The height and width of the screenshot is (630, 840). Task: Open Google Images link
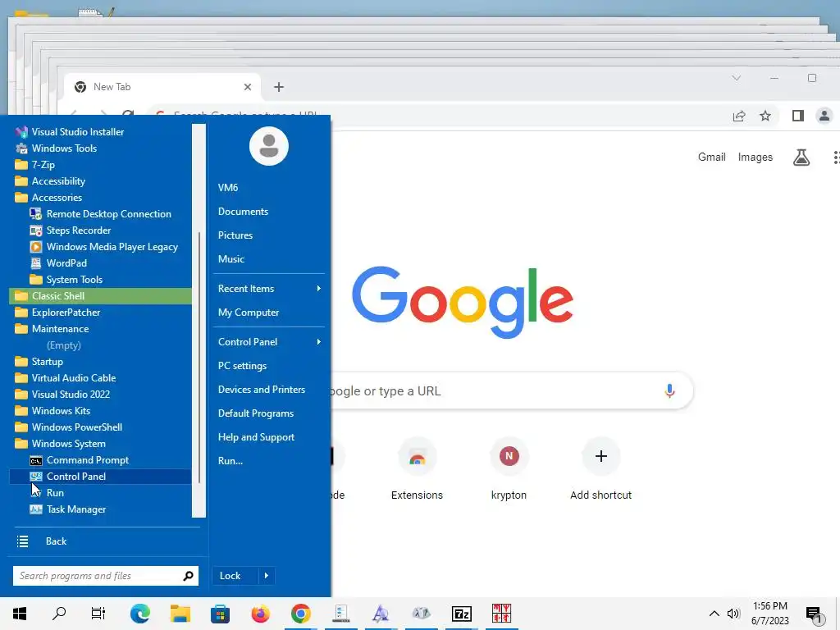point(756,157)
